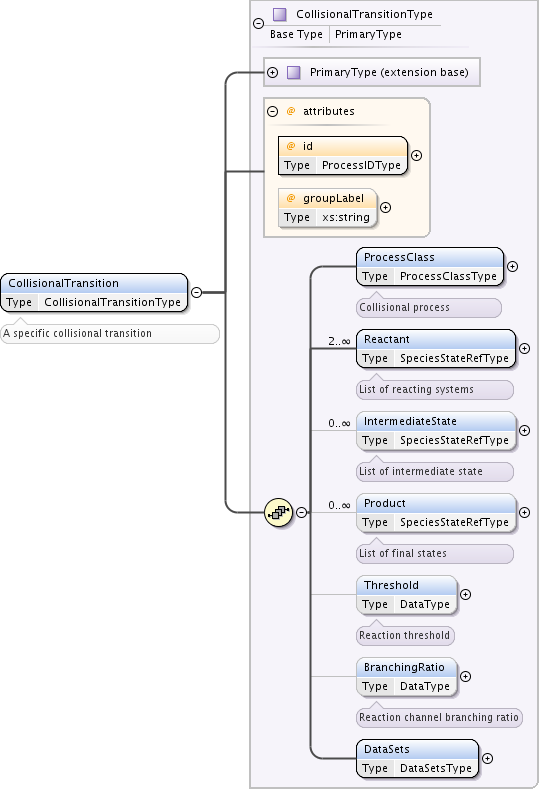Expand the groupLabel attribute details
The width and height of the screenshot is (541, 791).
386,207
